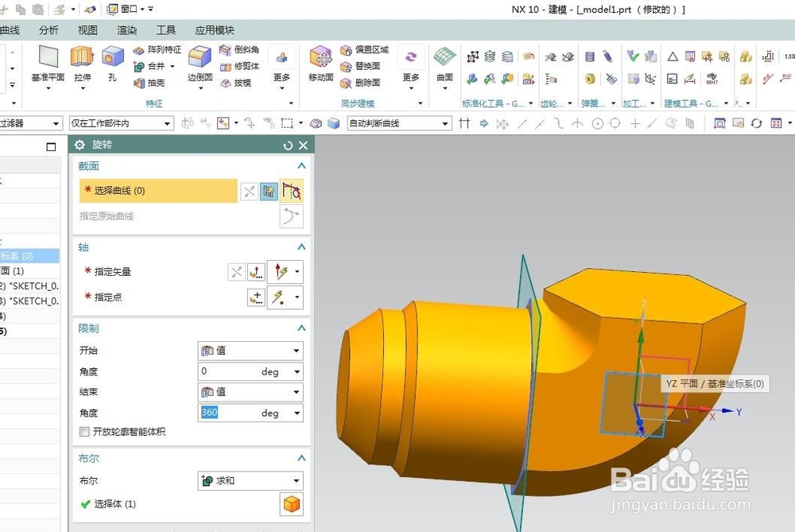Click the 选择曲线 (0) selection field
This screenshot has width=795, height=532.
158,191
